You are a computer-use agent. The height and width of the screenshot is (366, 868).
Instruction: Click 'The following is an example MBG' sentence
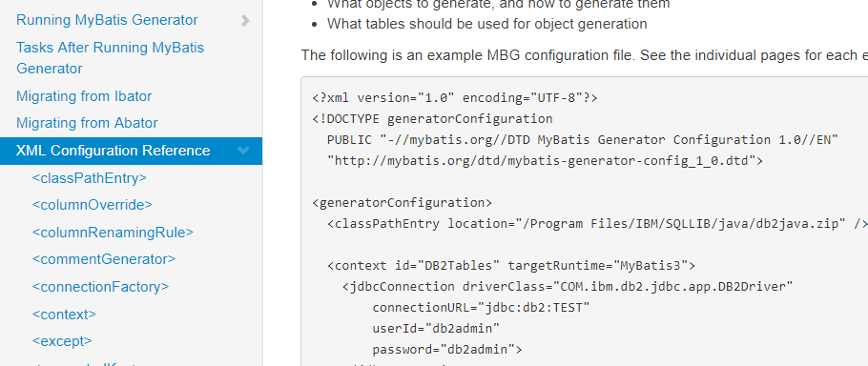(x=585, y=55)
